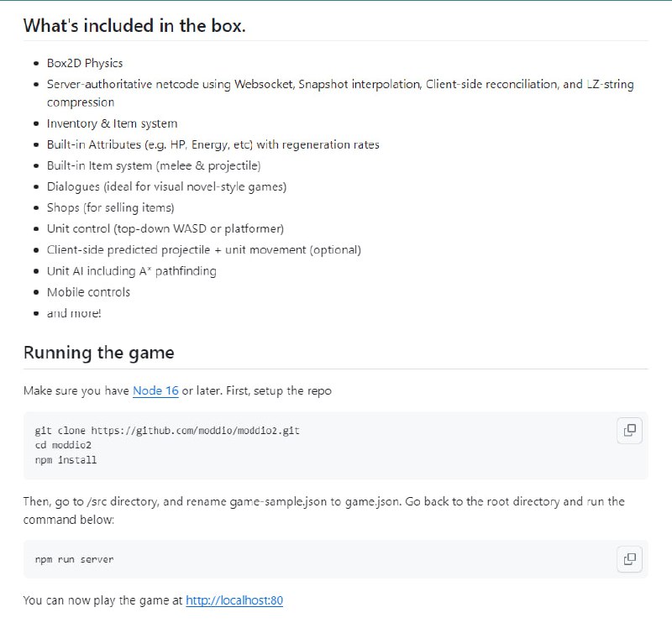
Task: Click the "cd moddio2" code line
Action: pyautogui.click(x=63, y=445)
